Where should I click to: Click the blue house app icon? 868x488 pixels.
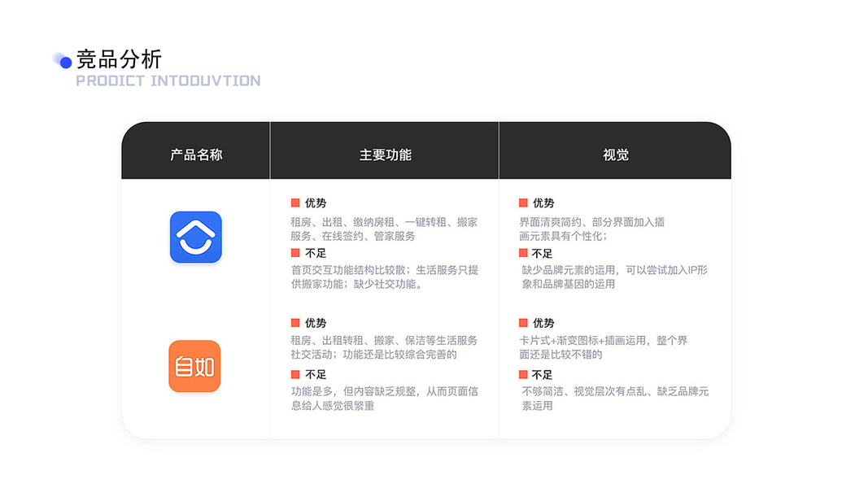(x=196, y=237)
